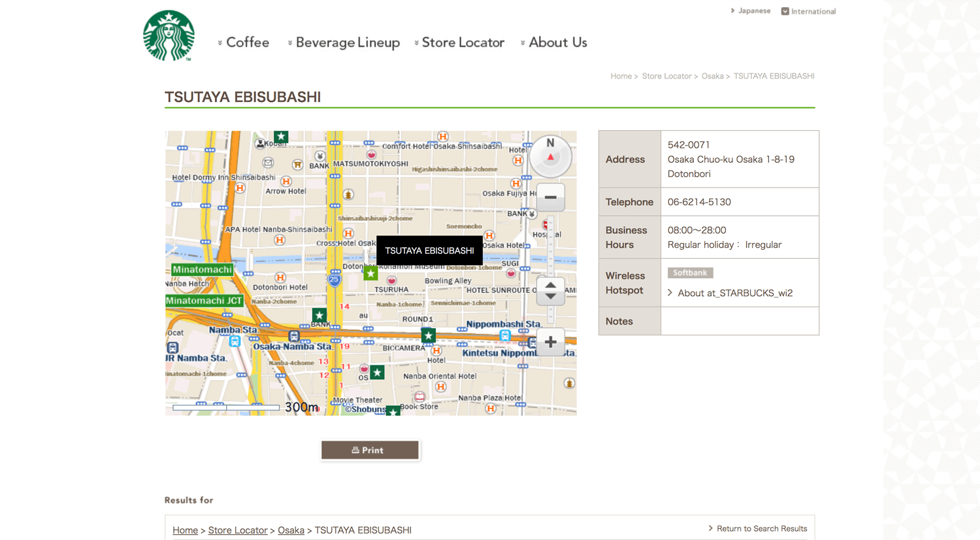Open Osaka in bottom breadcrumb

tap(291, 530)
